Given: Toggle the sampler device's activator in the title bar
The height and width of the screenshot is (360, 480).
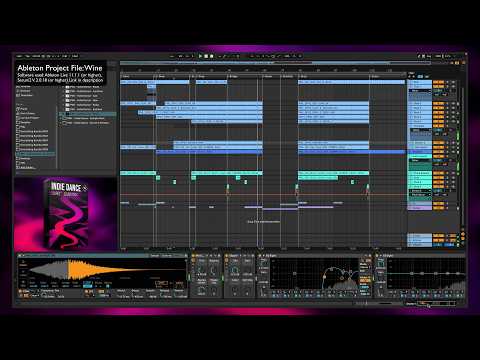Looking at the screenshot, I should [x=20, y=256].
